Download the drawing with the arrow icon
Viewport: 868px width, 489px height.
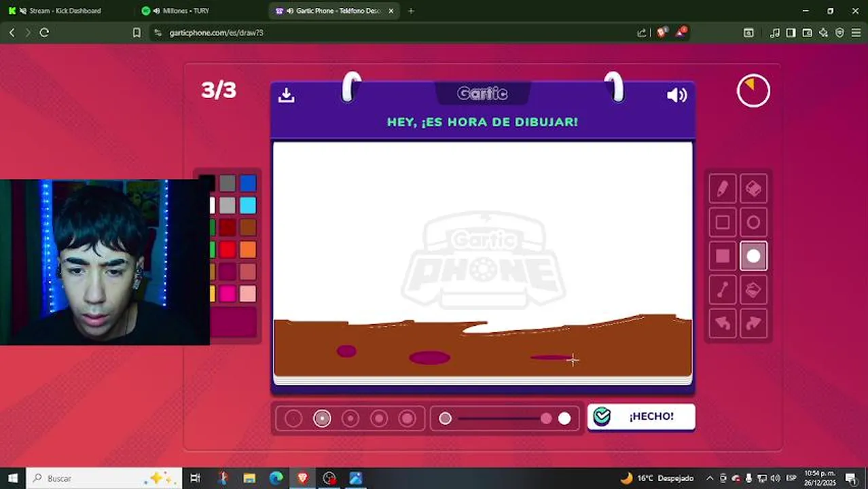(286, 95)
